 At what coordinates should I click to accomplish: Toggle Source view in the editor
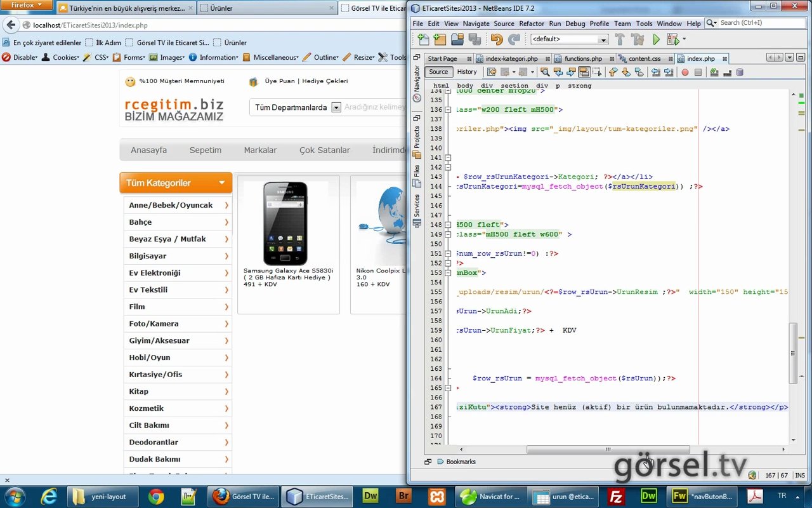click(x=438, y=72)
